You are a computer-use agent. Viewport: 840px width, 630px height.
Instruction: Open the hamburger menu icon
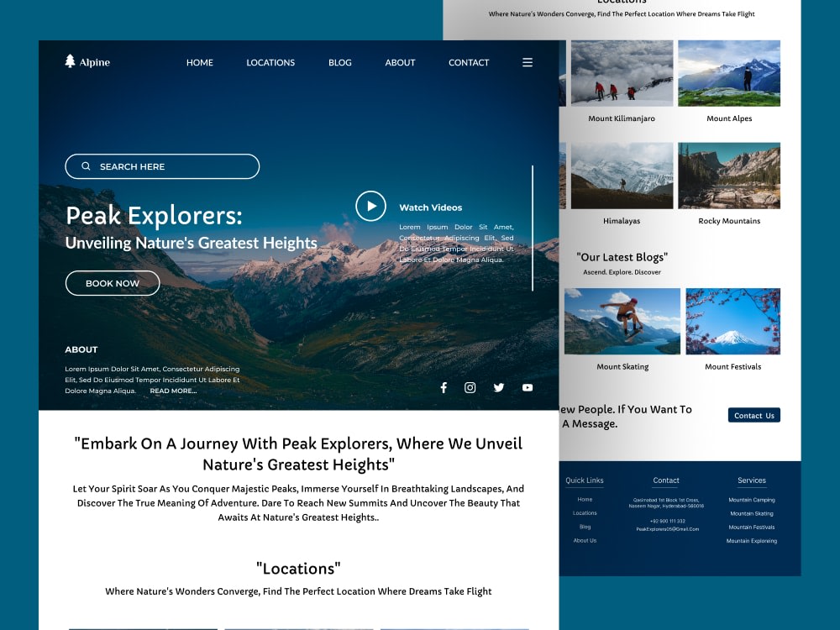click(x=528, y=62)
